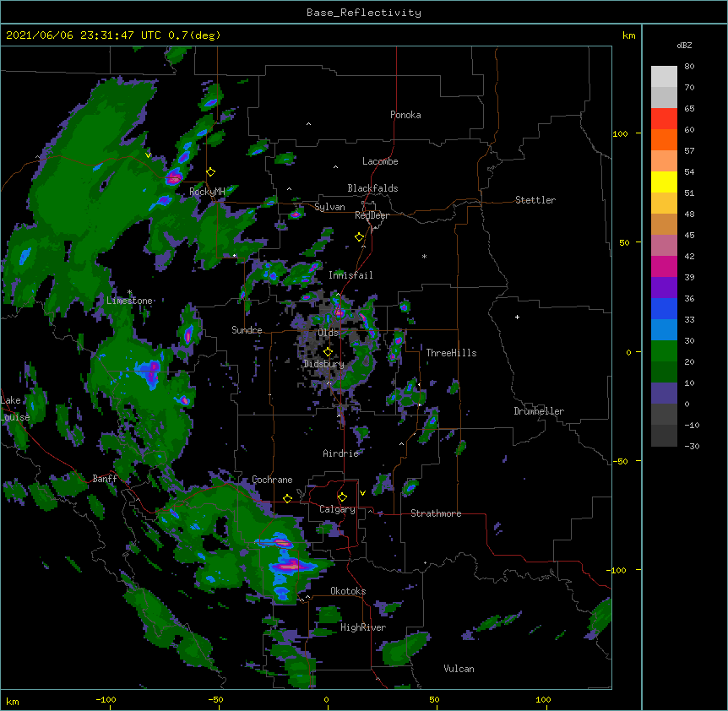Select the yellow 51-54 dBZ legend band
728x711 pixels.
click(x=664, y=182)
